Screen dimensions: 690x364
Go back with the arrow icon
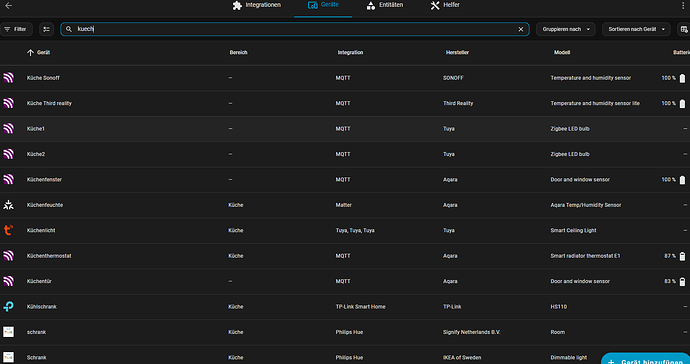pos(8,6)
